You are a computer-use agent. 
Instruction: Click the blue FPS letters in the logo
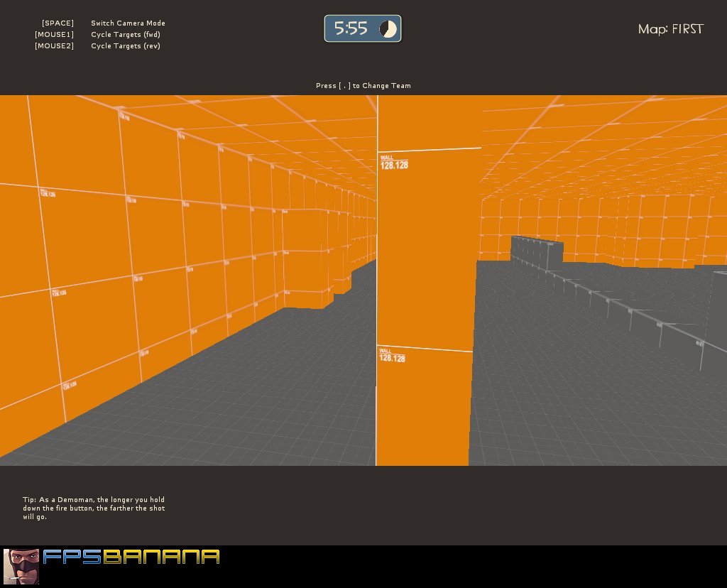[72, 557]
